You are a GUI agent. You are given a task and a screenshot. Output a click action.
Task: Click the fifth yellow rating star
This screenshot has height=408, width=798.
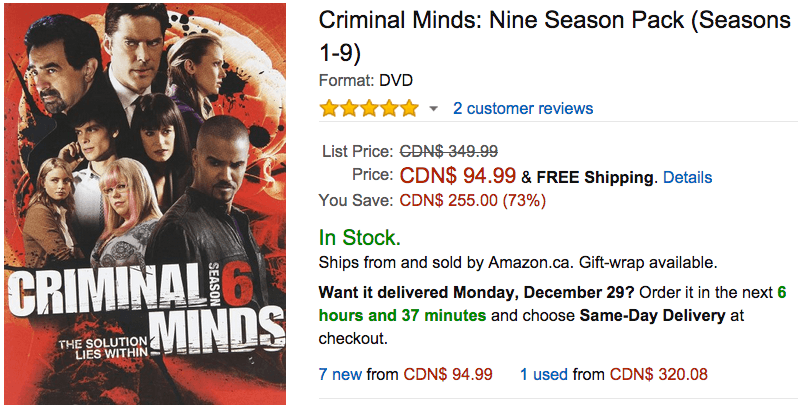(409, 108)
